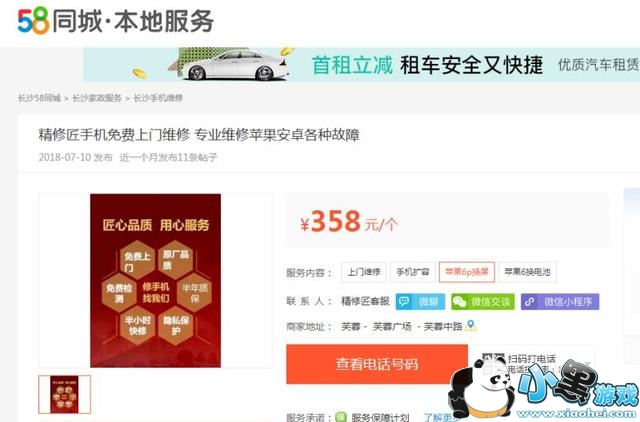Click the green 微信交谈 button

(483, 302)
